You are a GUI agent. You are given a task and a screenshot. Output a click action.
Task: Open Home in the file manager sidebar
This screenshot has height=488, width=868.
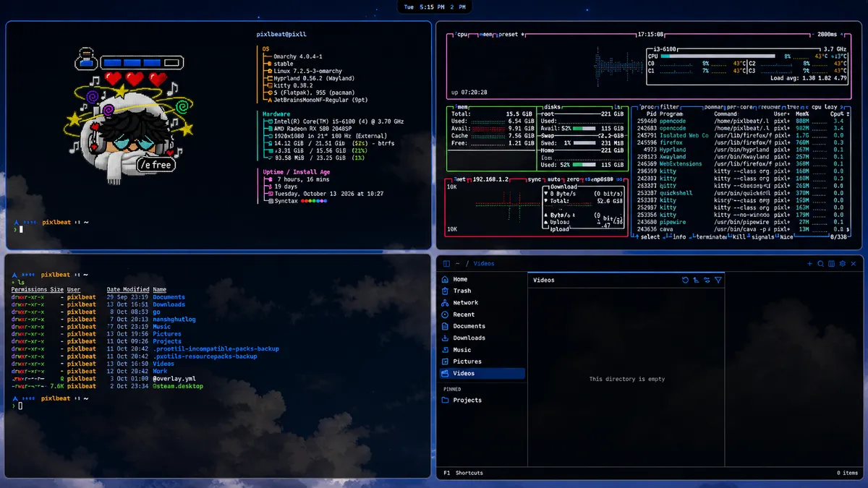click(482, 279)
